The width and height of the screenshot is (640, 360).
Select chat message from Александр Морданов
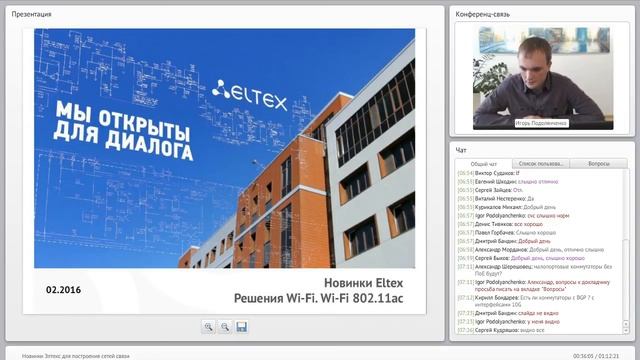[x=531, y=249]
